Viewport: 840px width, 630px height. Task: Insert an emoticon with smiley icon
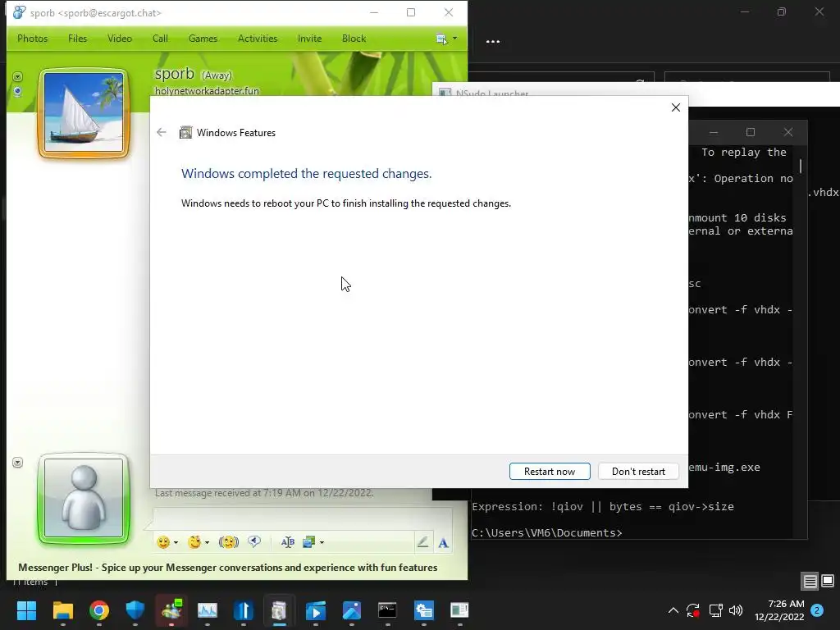(163, 542)
